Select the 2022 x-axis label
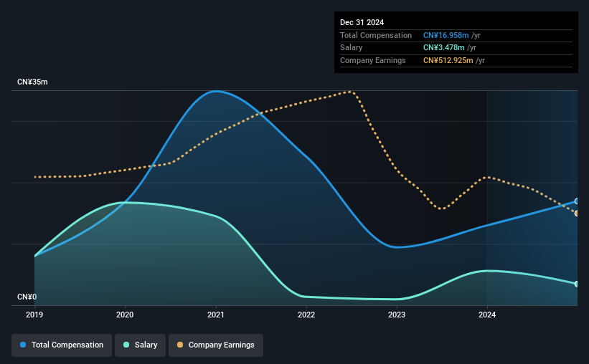589x364 pixels. pos(306,315)
